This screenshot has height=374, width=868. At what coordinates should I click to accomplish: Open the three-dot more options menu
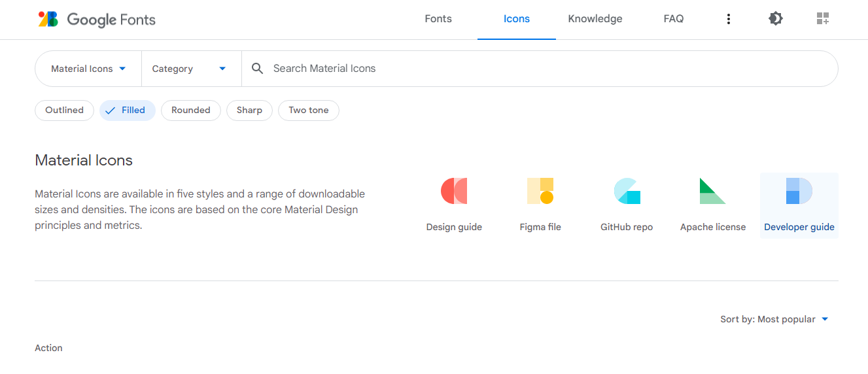point(729,19)
